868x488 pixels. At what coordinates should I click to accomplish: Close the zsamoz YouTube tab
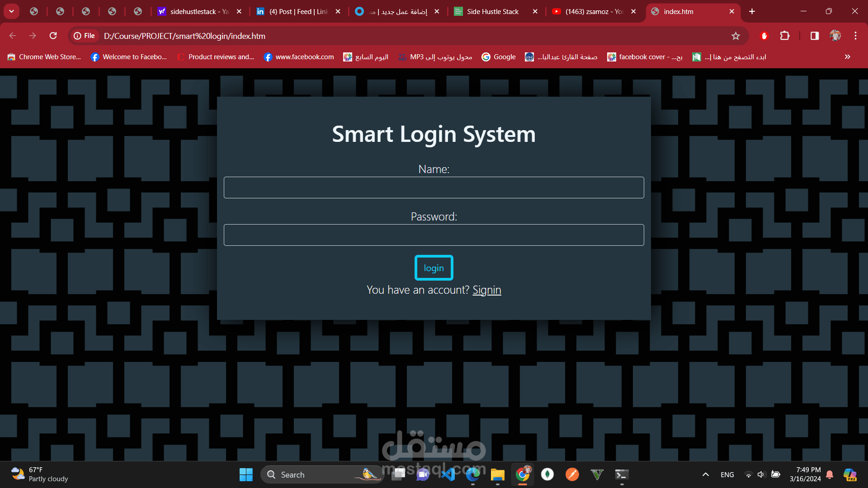633,11
